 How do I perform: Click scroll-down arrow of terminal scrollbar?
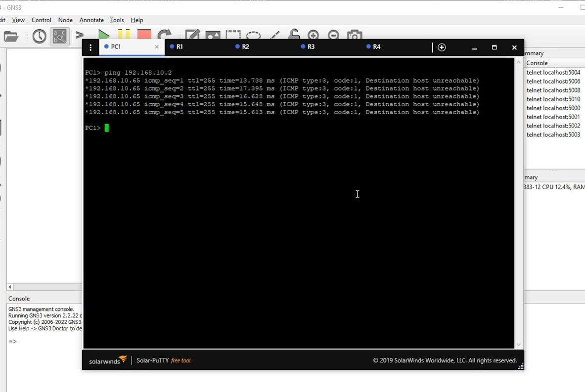[519, 345]
